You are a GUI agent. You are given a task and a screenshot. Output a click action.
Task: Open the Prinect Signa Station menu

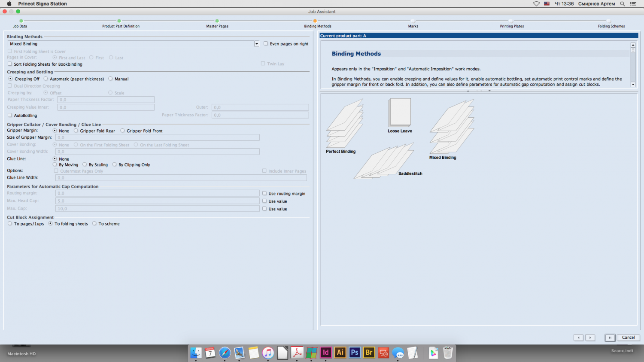coord(43,4)
